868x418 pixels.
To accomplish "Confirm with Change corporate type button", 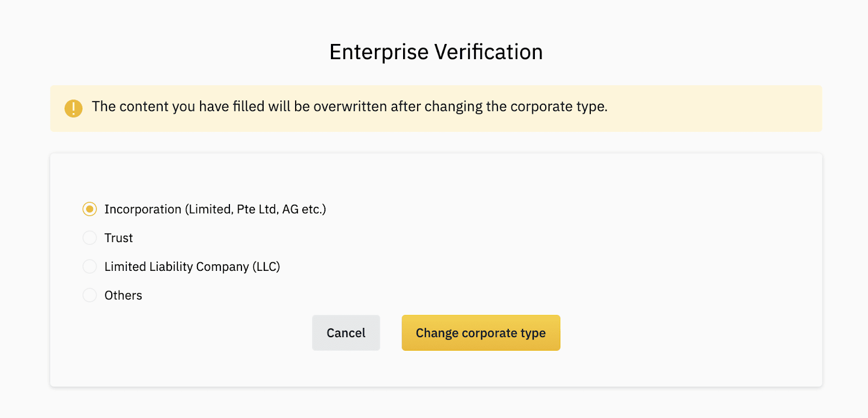I will coord(481,333).
